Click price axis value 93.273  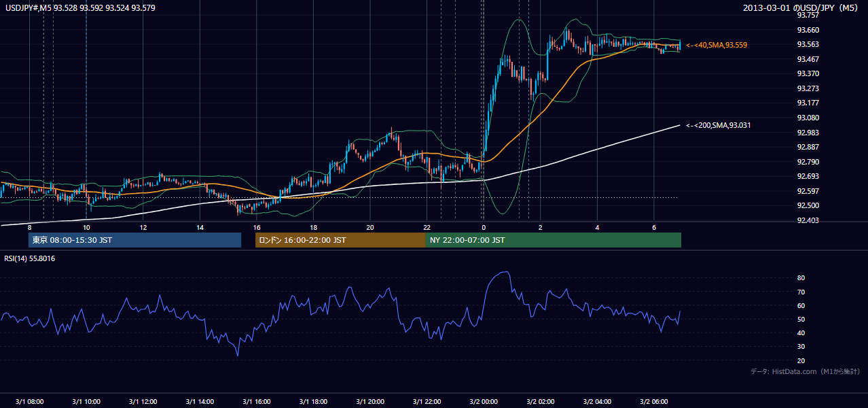click(x=808, y=88)
